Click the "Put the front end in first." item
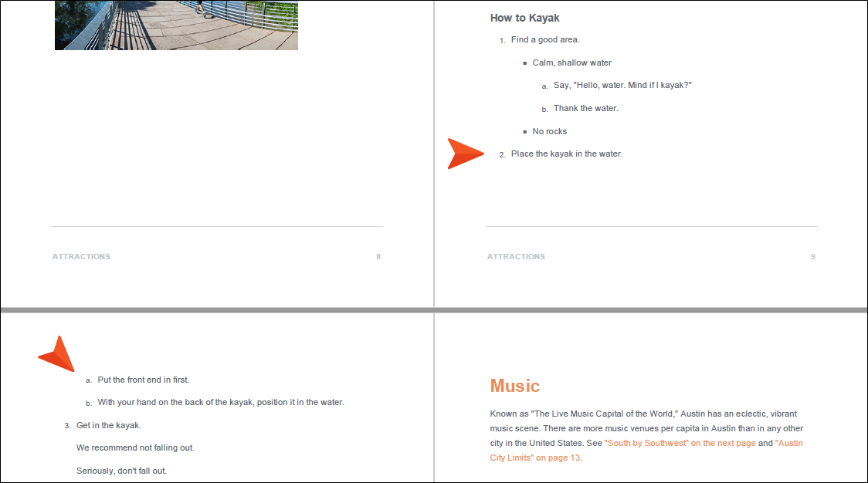The image size is (868, 483). coord(143,380)
